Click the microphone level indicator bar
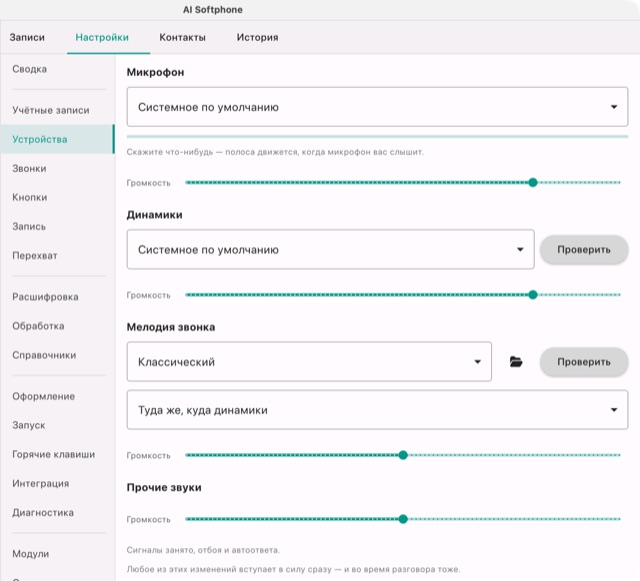640x581 pixels. click(377, 136)
